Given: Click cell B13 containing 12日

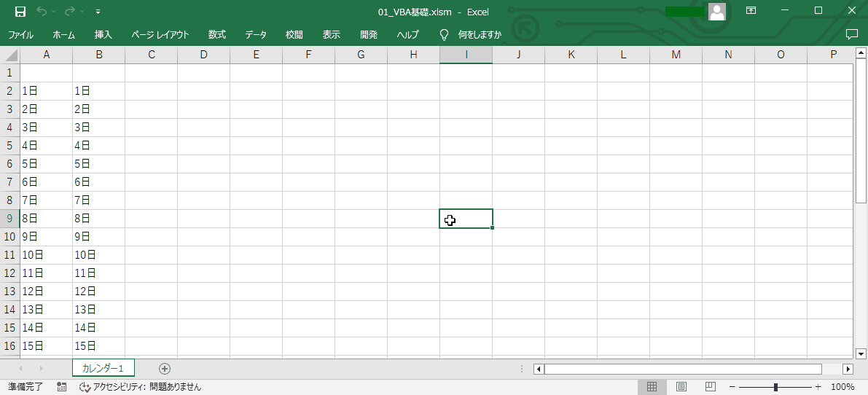Looking at the screenshot, I should [99, 292].
